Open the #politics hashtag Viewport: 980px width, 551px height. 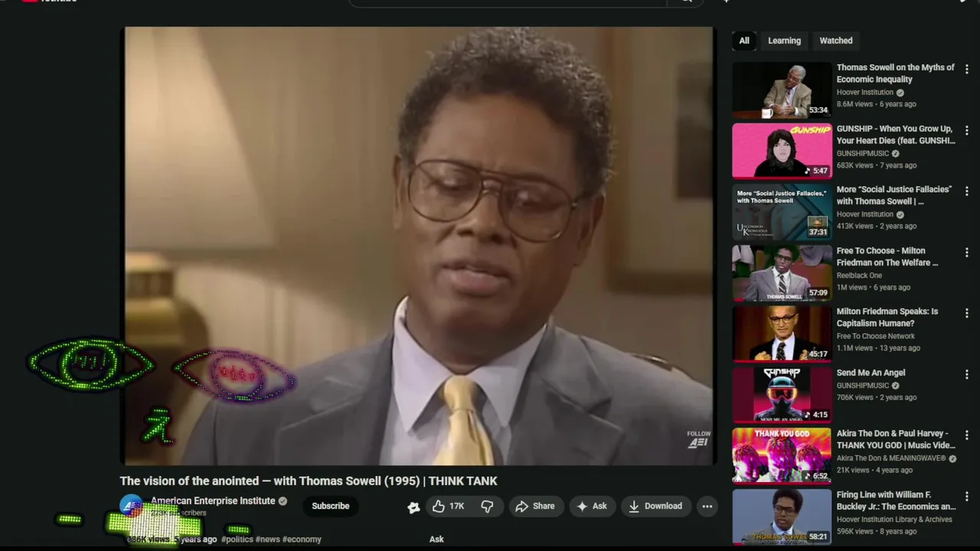point(237,540)
